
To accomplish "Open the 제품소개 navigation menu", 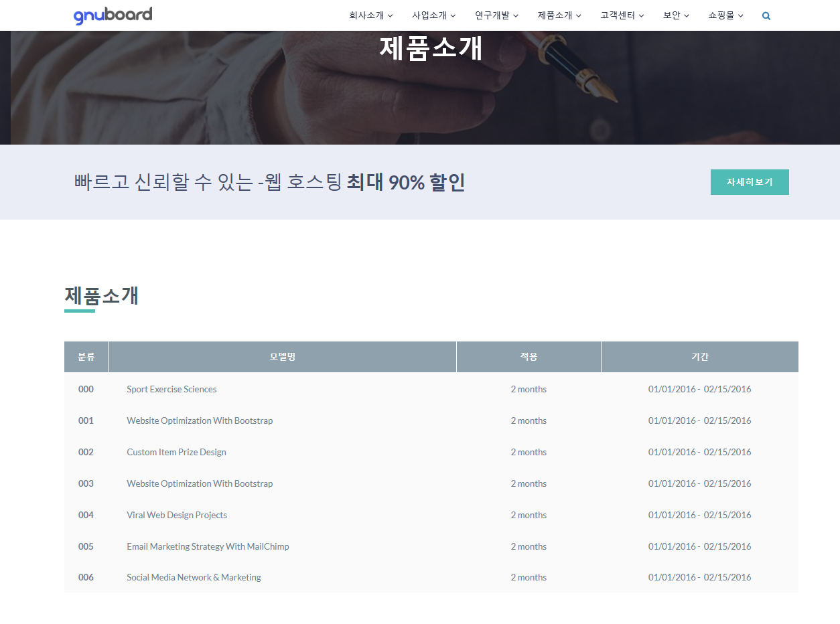I will tap(556, 15).
